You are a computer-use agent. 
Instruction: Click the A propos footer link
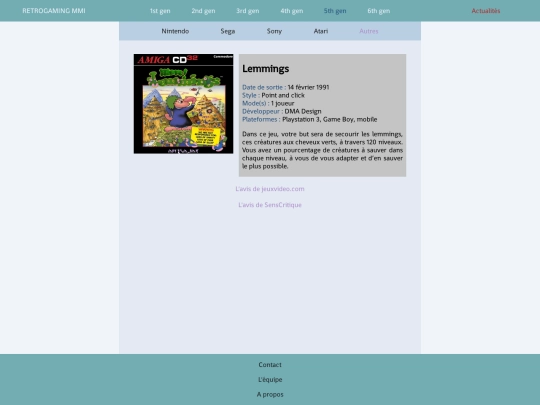click(270, 394)
